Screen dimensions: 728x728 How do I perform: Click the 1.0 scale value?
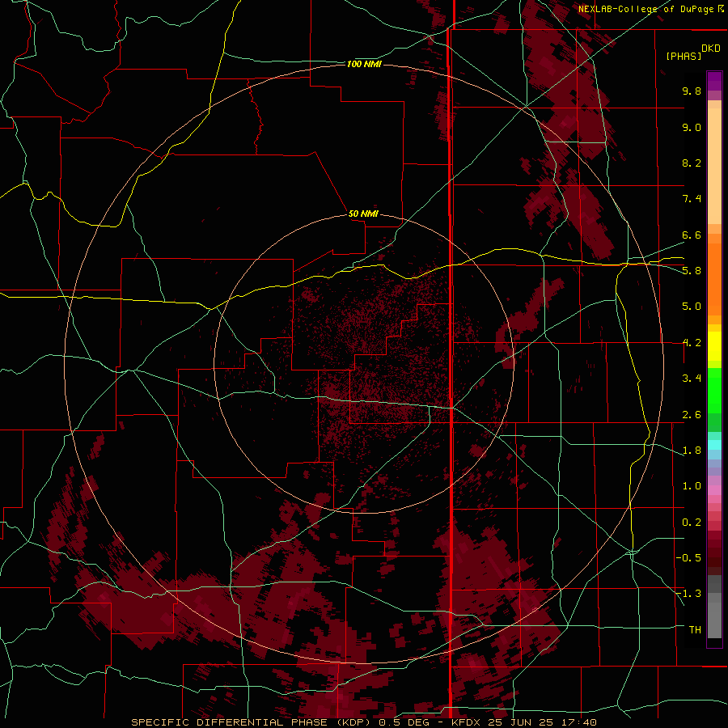pos(692,486)
